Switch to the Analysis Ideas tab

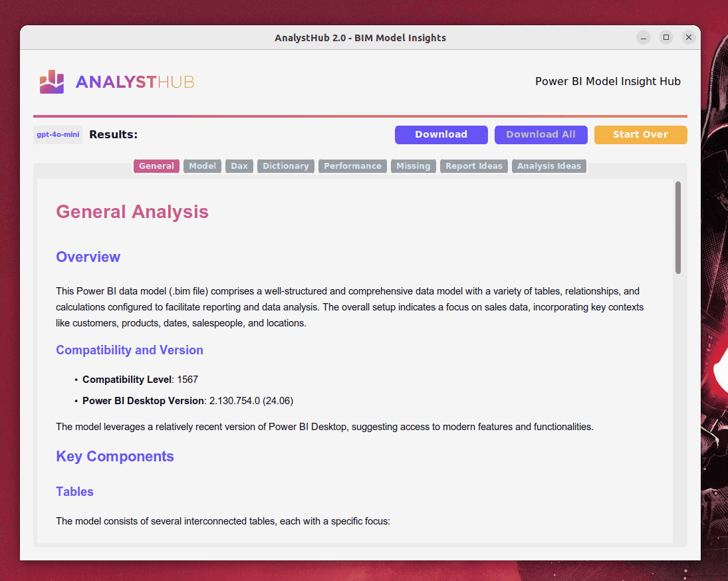click(548, 166)
